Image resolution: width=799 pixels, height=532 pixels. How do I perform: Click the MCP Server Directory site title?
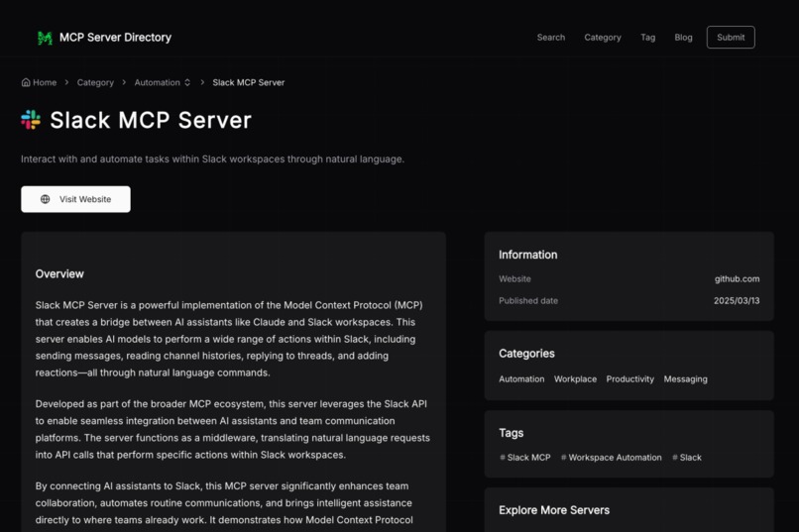[115, 38]
